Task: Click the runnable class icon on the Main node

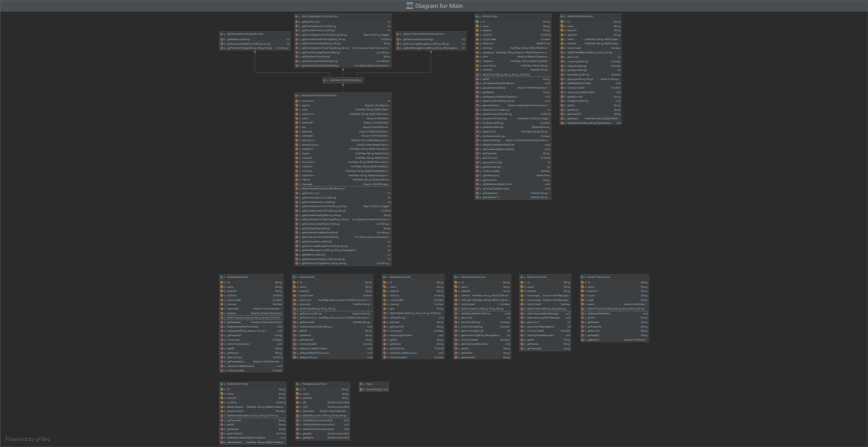Action: tap(361, 384)
